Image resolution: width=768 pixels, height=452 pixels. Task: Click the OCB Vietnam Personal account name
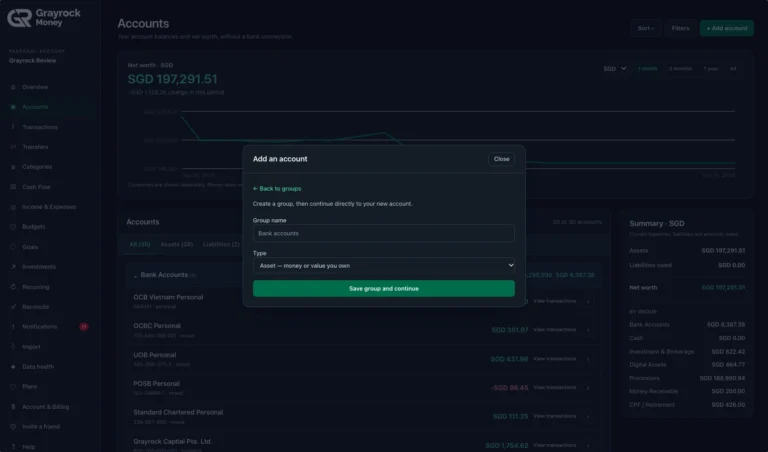pos(168,297)
